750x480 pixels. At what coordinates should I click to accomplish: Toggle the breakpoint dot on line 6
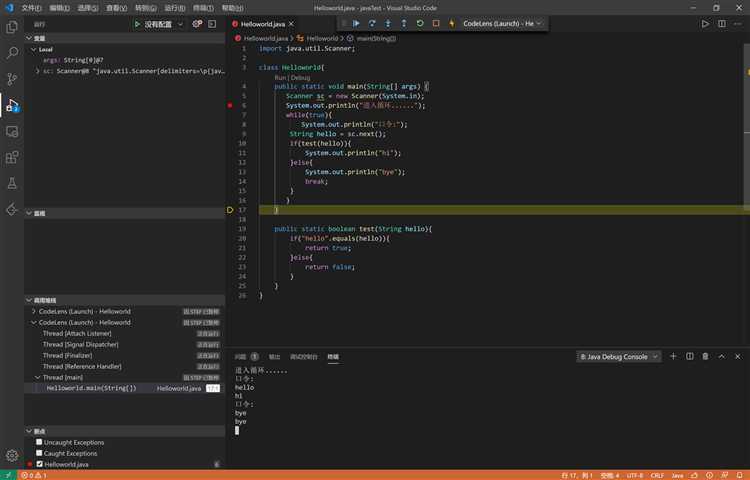(x=230, y=106)
